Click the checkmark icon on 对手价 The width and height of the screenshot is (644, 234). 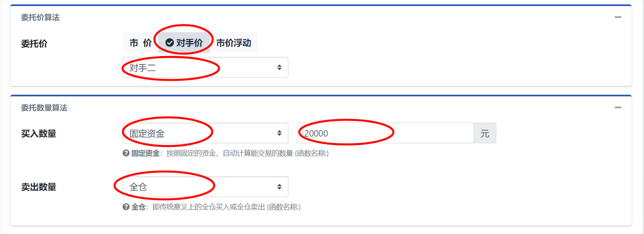point(170,43)
